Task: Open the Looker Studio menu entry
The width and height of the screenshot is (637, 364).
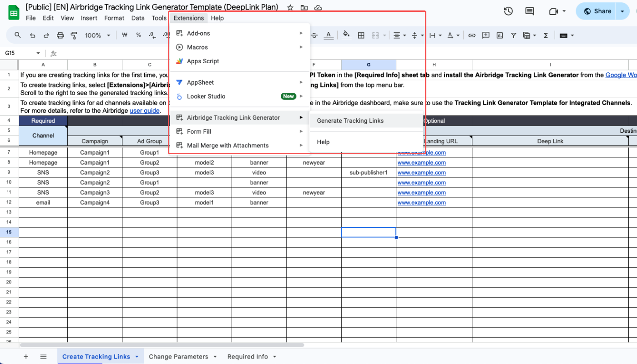Action: coord(239,96)
